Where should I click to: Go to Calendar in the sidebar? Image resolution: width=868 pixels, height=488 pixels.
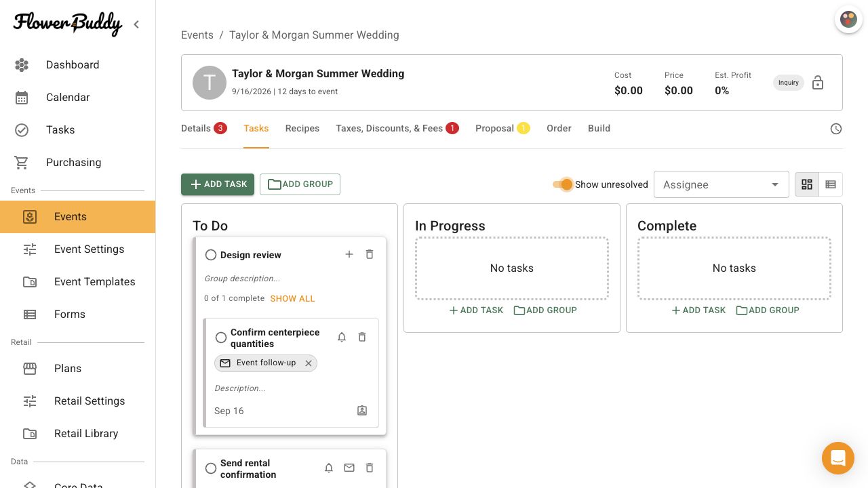coord(78,98)
